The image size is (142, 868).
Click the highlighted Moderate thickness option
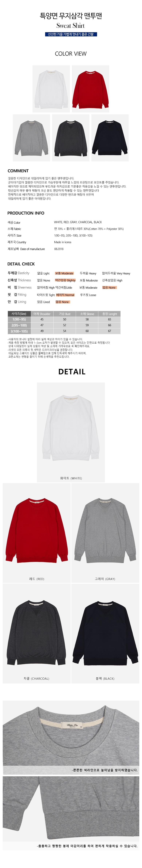tap(64, 273)
